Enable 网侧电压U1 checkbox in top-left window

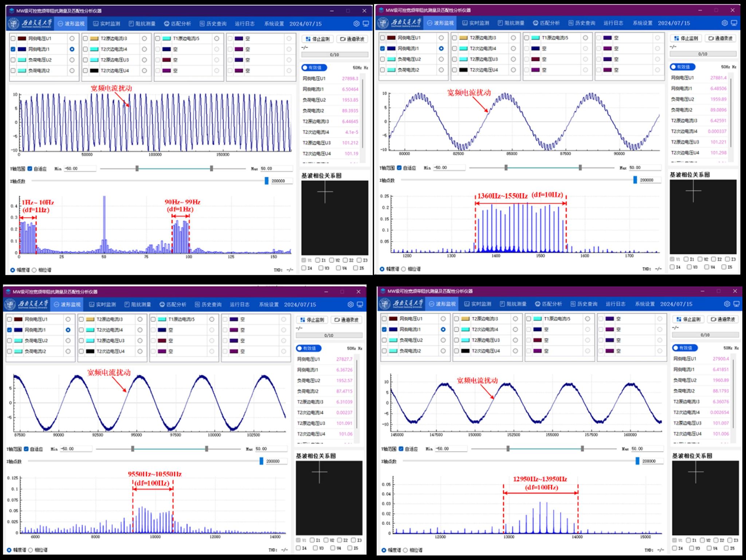pos(13,38)
